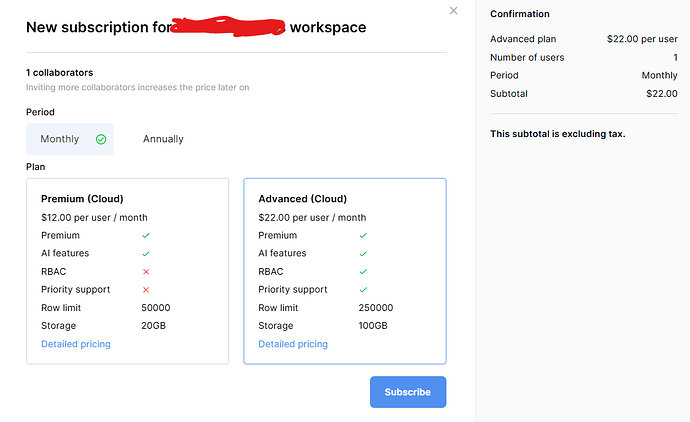
Task: Switch billing period to Annually
Action: pos(163,139)
